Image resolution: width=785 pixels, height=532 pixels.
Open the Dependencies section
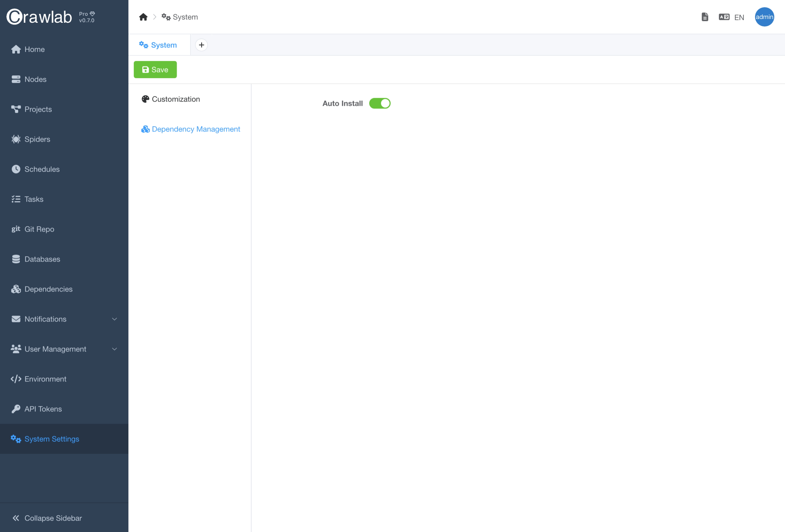tap(48, 289)
